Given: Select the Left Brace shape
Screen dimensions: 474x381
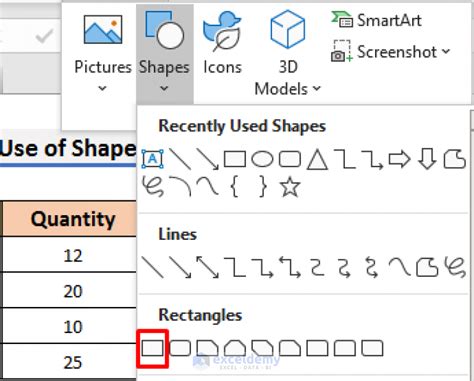Looking at the screenshot, I should point(235,186).
